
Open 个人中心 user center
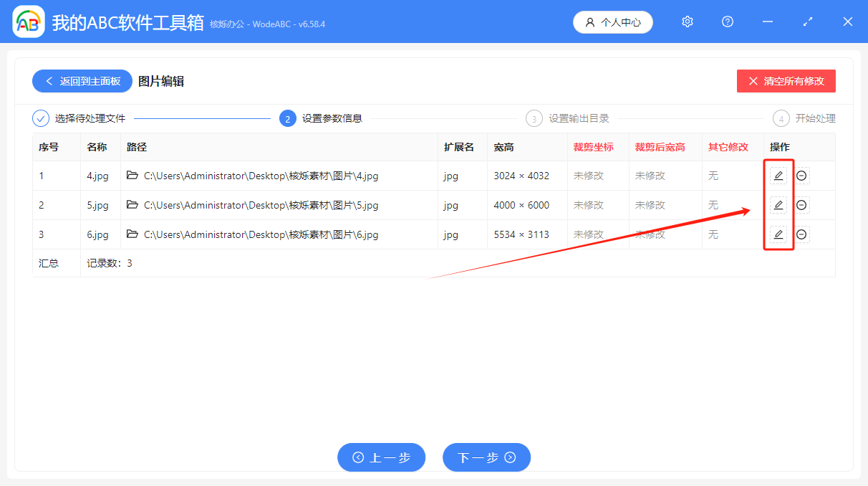pos(612,22)
